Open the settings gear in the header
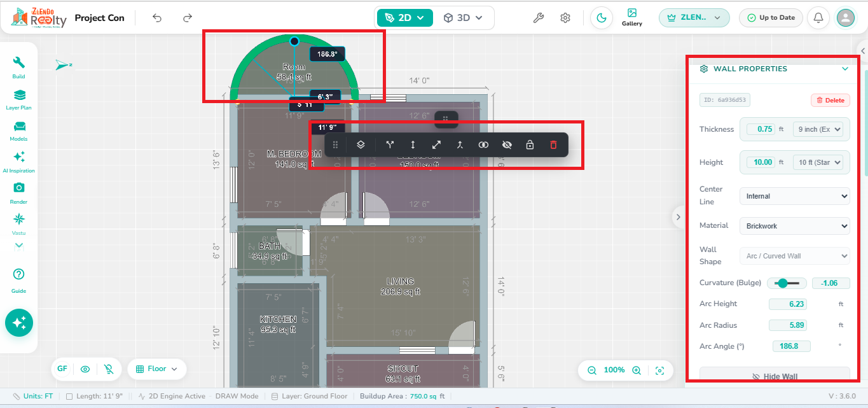Viewport: 868px width, 408px height. [x=565, y=18]
